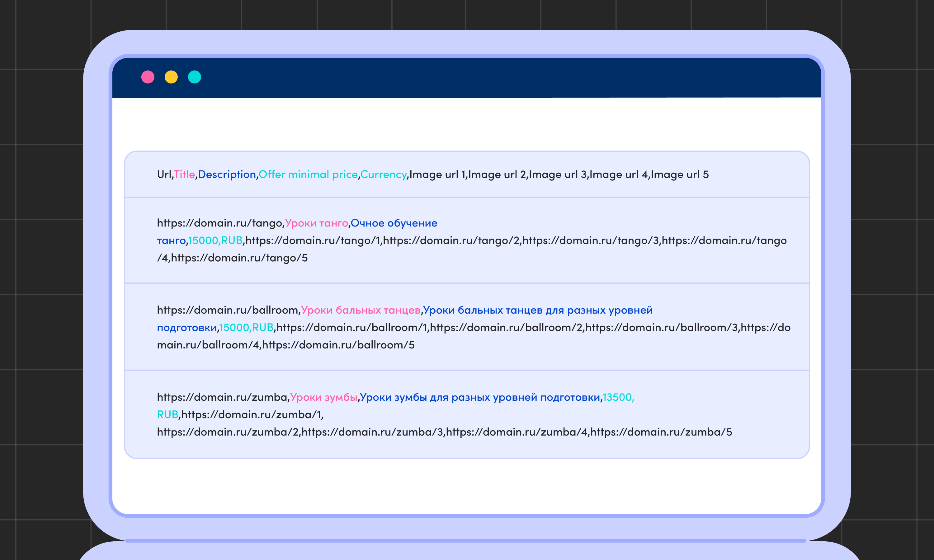The image size is (934, 560).
Task: Click the pink 'Title' header word
Action: 184,174
